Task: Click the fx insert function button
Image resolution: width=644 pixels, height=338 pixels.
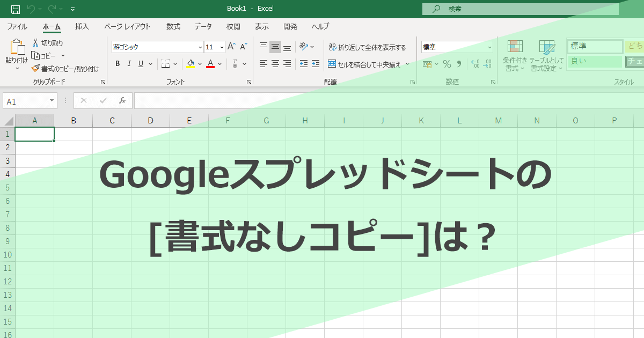Action: [x=122, y=100]
